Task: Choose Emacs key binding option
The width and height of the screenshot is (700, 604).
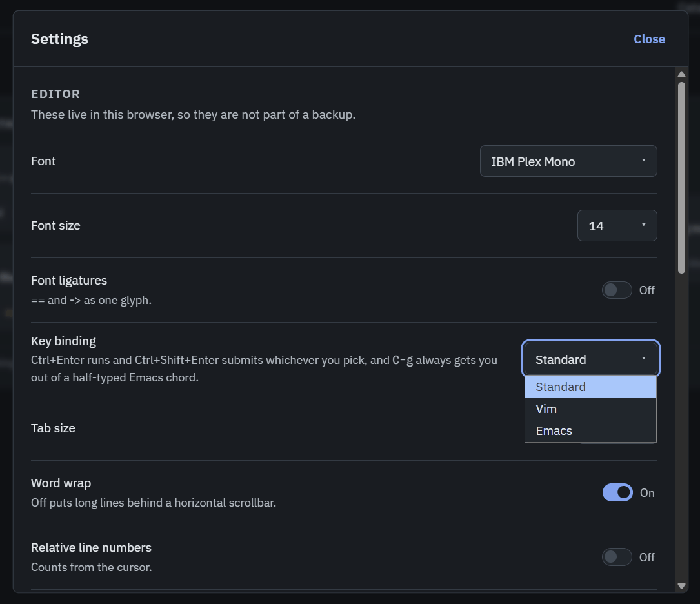Action: pyautogui.click(x=590, y=431)
